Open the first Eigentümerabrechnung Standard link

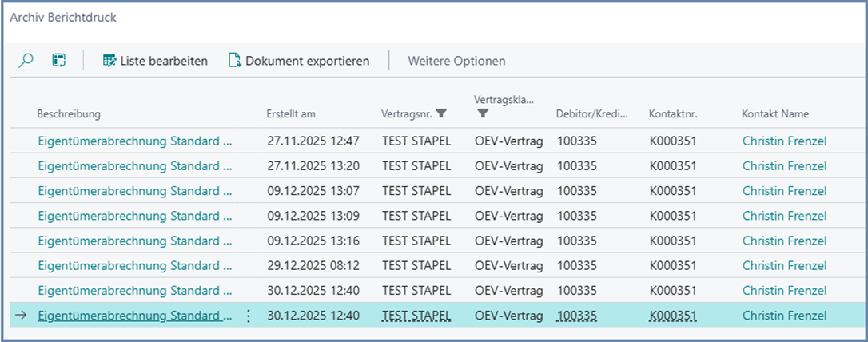(x=134, y=141)
